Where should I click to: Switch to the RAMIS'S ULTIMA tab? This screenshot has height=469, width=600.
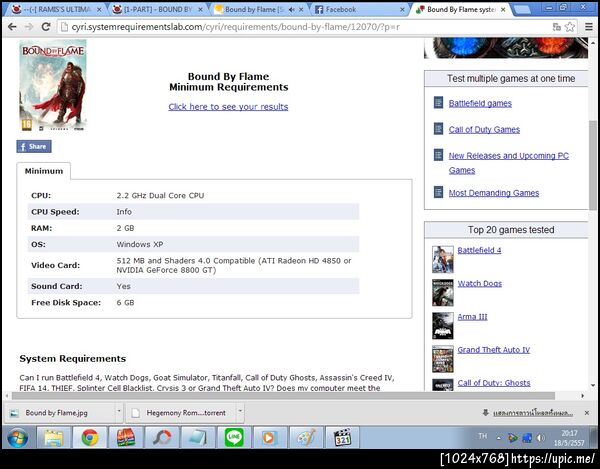click(x=56, y=10)
